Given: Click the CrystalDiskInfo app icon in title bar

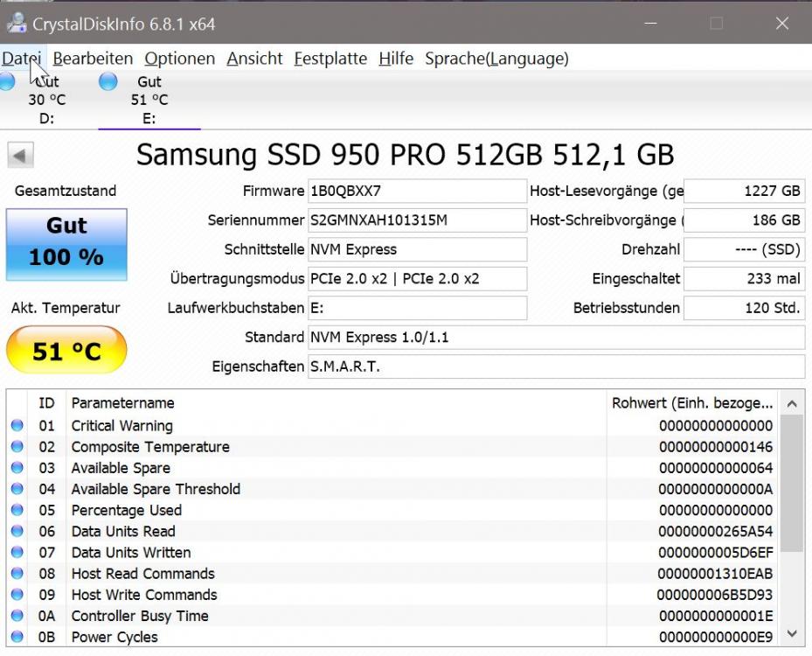Looking at the screenshot, I should 16,24.
